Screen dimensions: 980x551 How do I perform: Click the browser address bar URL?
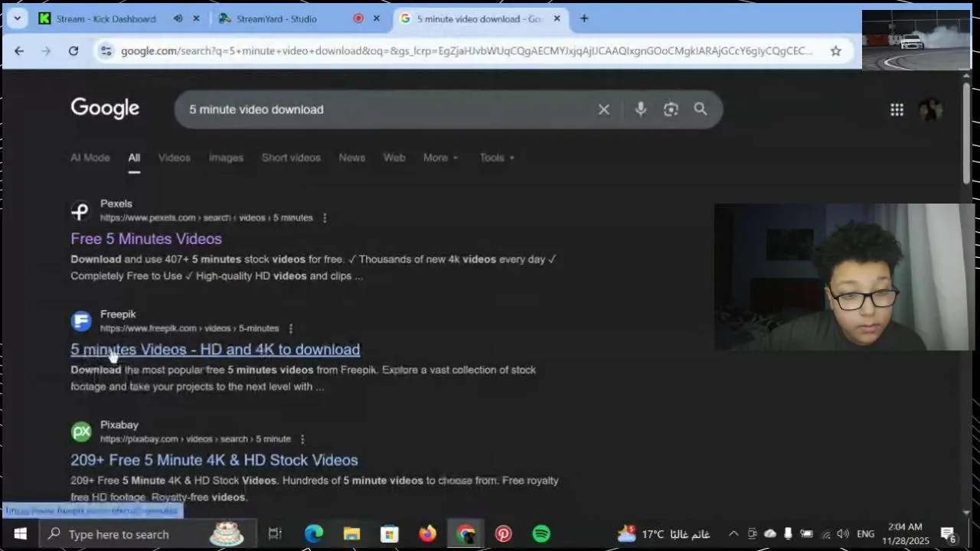pos(467,51)
